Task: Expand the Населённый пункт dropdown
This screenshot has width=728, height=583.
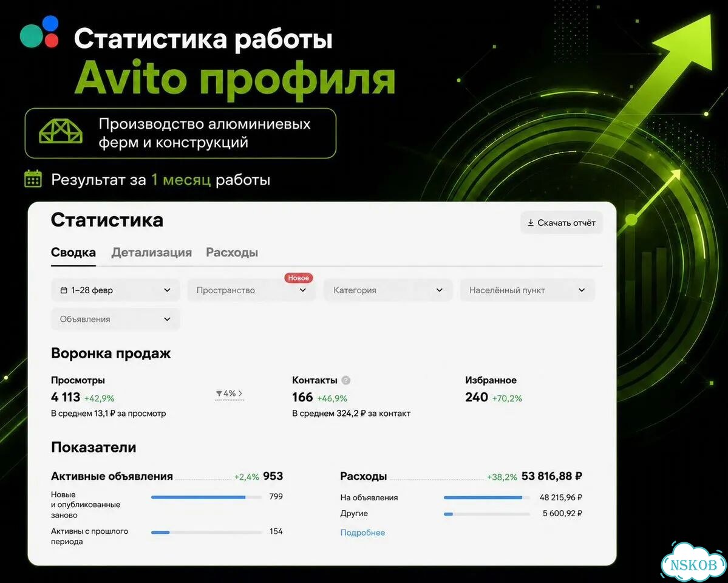Action: (528, 290)
